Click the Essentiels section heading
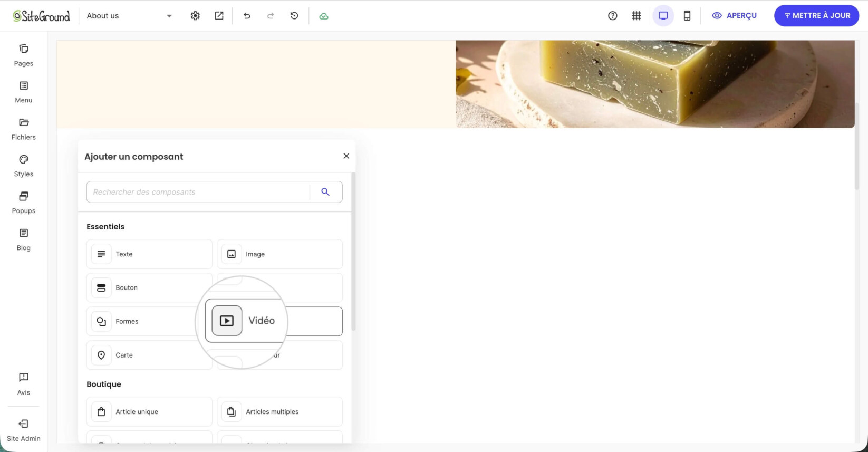This screenshot has height=452, width=868. pos(105,227)
